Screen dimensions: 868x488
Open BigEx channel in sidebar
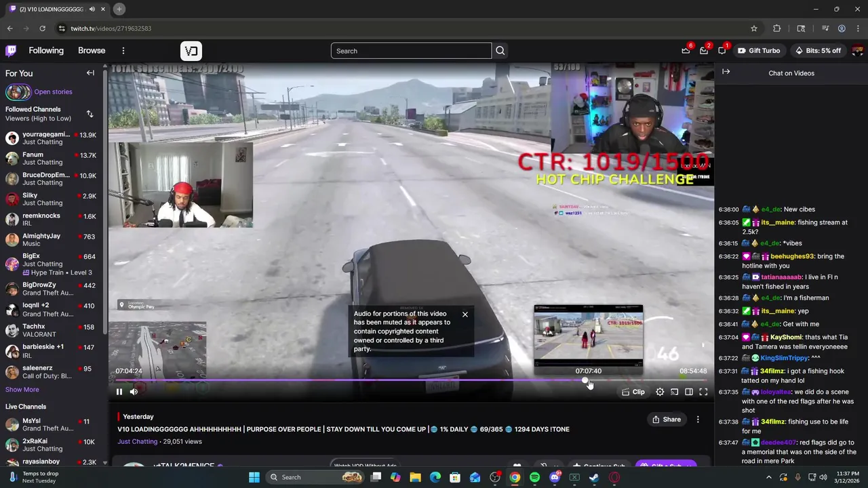click(x=52, y=264)
